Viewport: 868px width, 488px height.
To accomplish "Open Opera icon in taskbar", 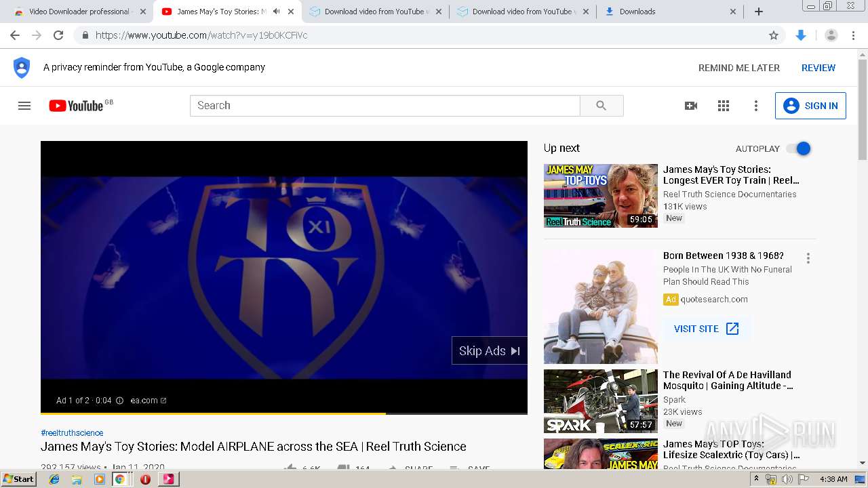I will pos(145,479).
